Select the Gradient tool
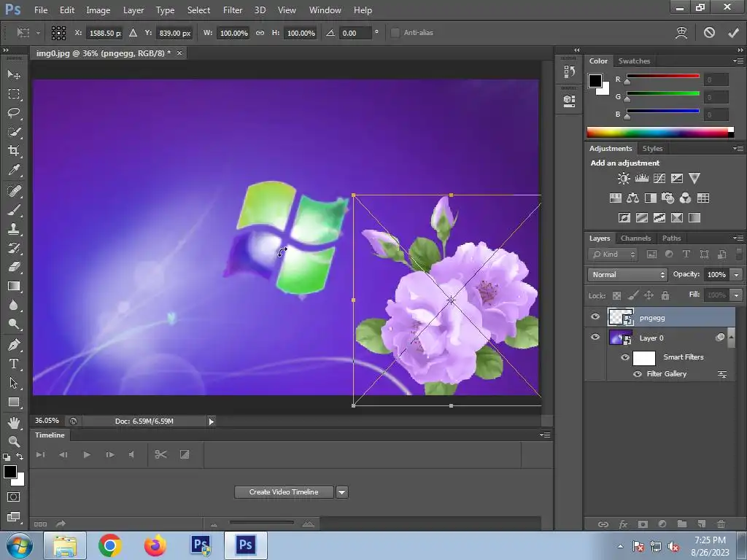The width and height of the screenshot is (747, 560). click(x=14, y=286)
